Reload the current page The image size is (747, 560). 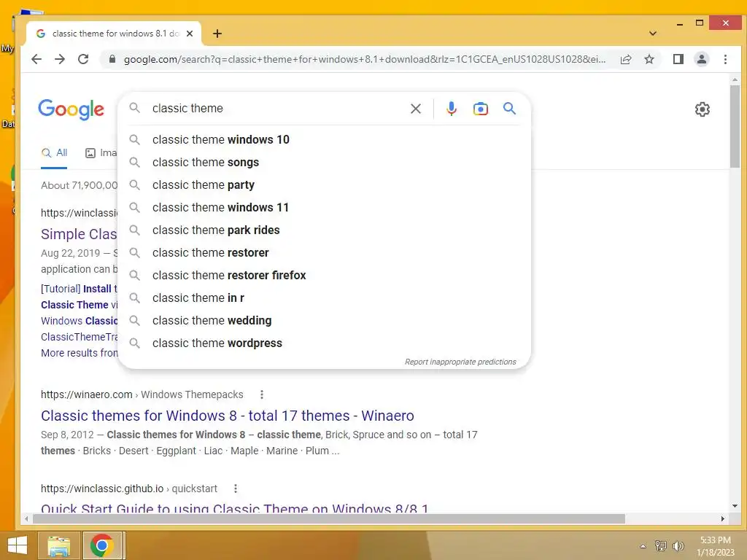click(x=83, y=59)
